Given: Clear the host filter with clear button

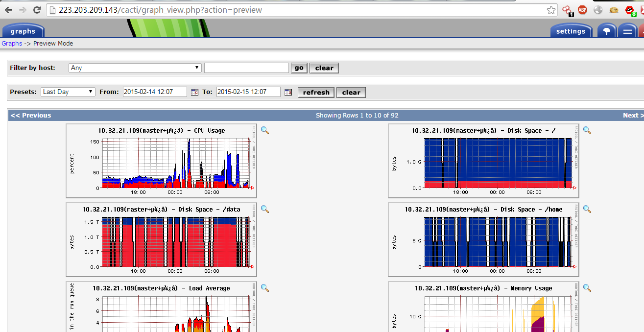Looking at the screenshot, I should pyautogui.click(x=324, y=68).
